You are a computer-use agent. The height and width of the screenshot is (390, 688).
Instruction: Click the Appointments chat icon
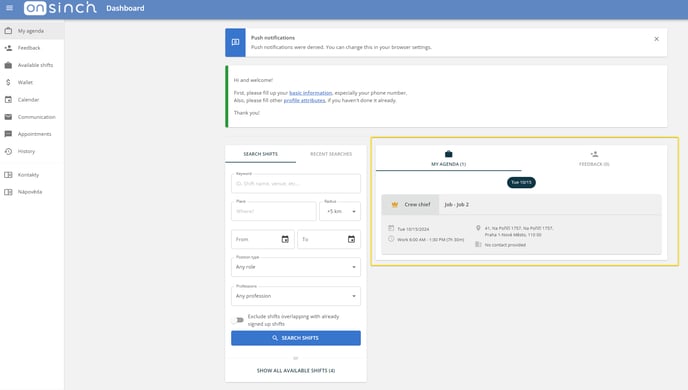coord(8,134)
